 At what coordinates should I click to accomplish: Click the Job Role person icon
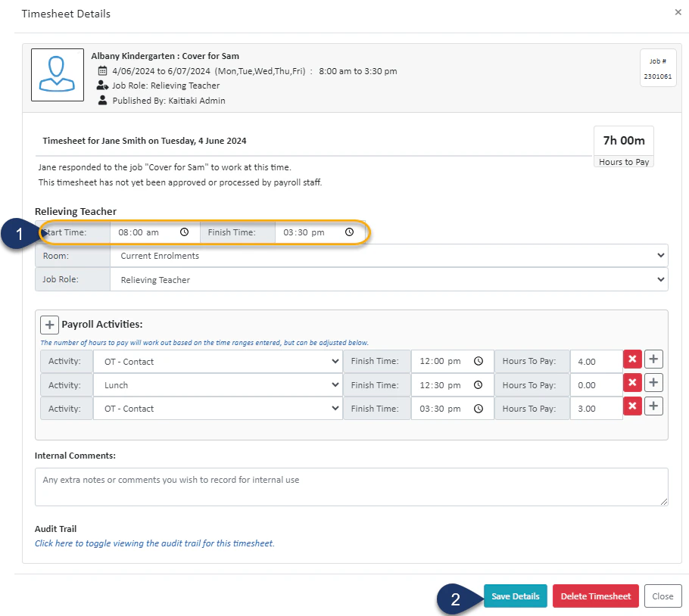(102, 86)
